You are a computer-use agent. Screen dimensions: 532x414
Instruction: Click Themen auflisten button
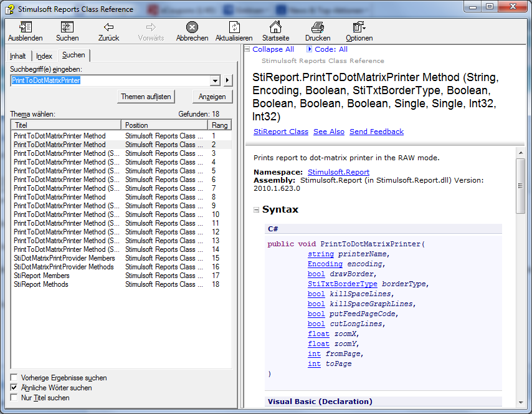146,97
